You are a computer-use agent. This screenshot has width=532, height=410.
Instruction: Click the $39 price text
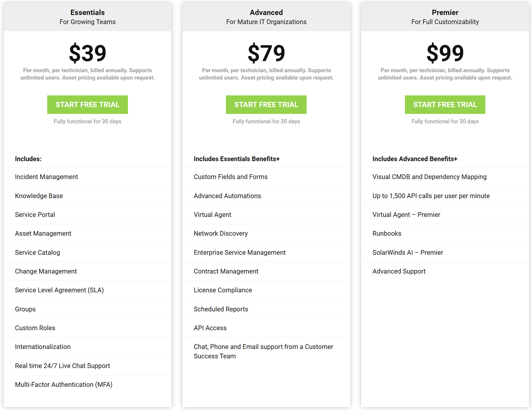coord(87,53)
